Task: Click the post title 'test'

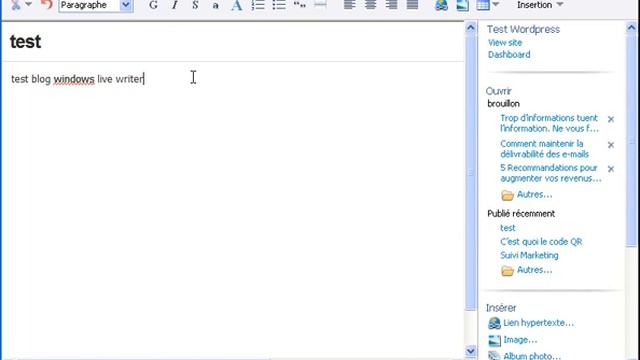Action: point(25,42)
